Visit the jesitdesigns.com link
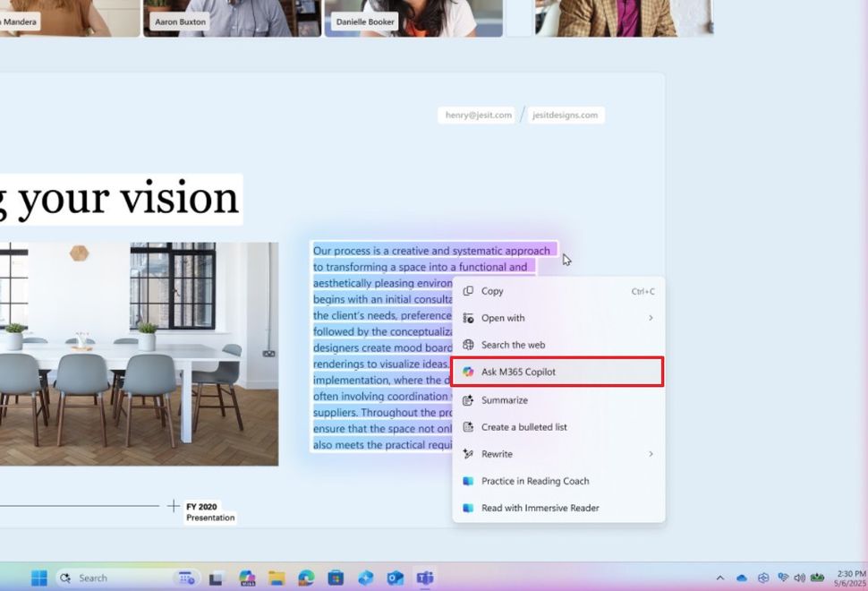The height and width of the screenshot is (591, 868). click(x=566, y=115)
